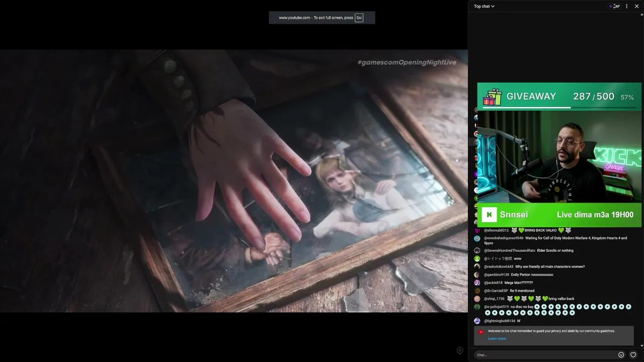Click the 287 / 500 giveaway counter

[x=594, y=97]
